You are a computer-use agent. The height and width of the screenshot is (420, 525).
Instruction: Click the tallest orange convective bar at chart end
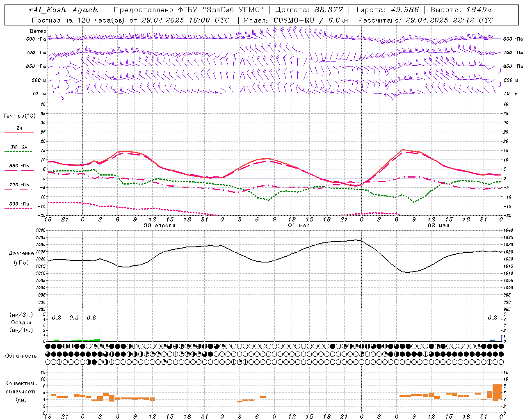pos(497,392)
